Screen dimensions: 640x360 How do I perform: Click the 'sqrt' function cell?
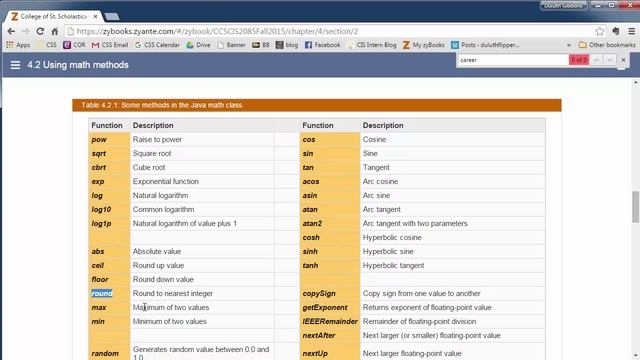click(109, 153)
